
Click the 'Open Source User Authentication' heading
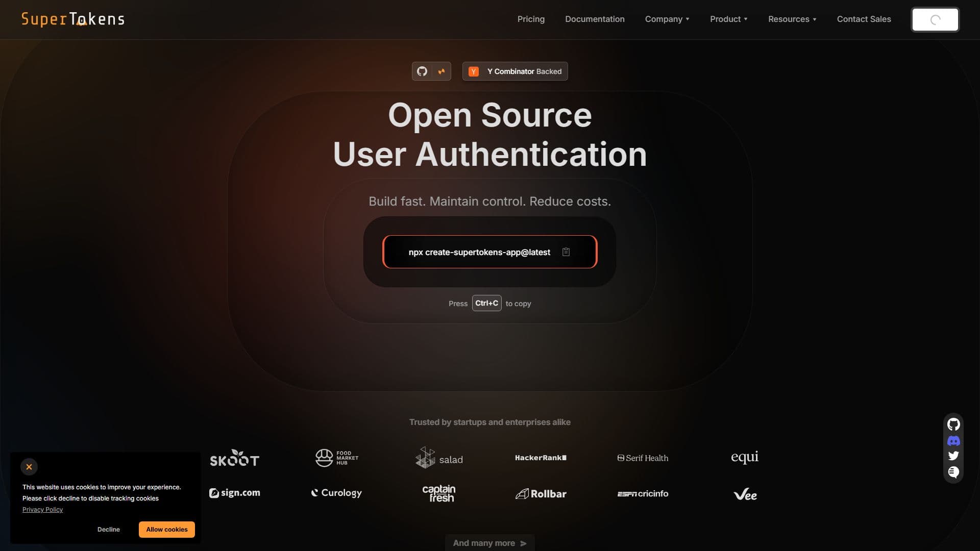point(490,135)
